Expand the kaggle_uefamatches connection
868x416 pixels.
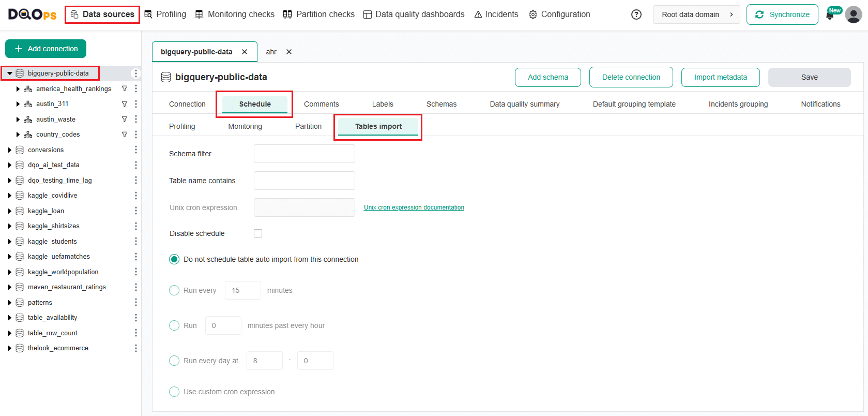10,257
